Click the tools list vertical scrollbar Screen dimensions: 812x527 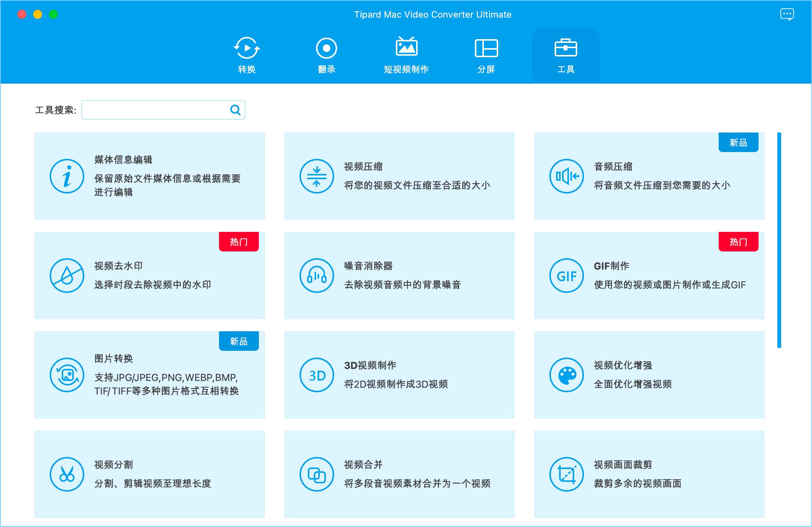[779, 240]
